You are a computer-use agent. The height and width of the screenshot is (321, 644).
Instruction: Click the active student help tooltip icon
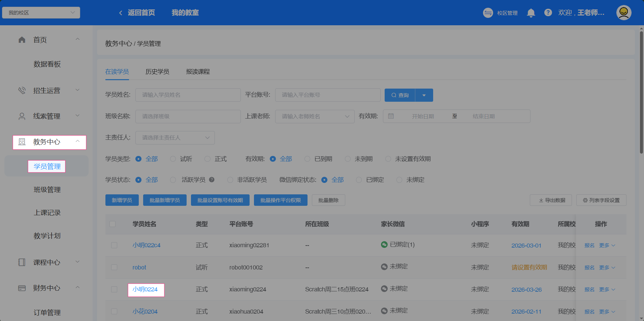point(212,180)
